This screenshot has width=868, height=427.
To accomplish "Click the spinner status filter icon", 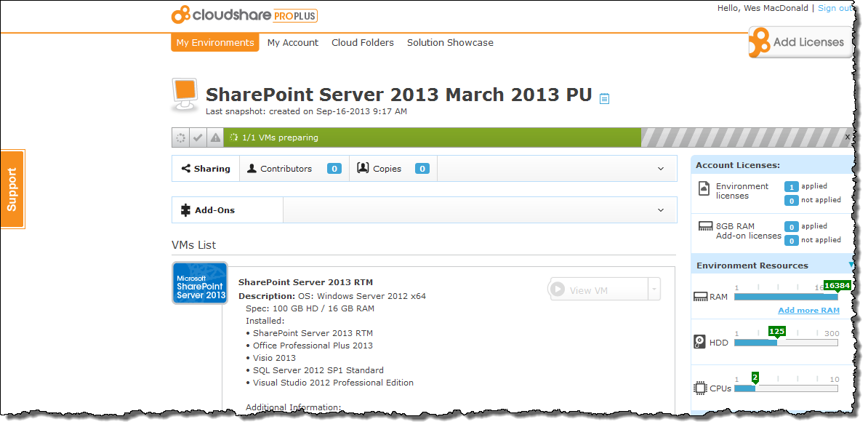I will pyautogui.click(x=180, y=137).
